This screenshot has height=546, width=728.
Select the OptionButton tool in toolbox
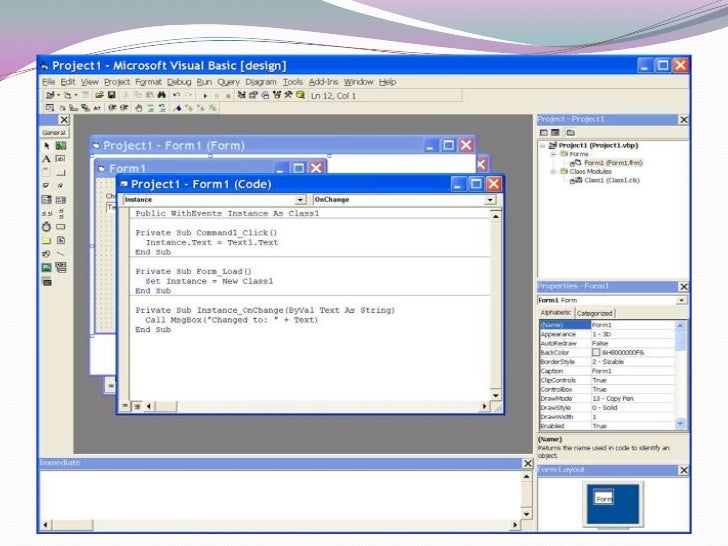pyautogui.click(x=61, y=186)
